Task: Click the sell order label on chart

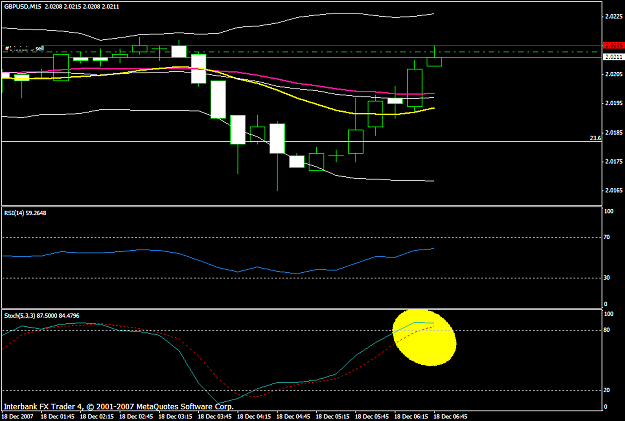Action: 24,49
